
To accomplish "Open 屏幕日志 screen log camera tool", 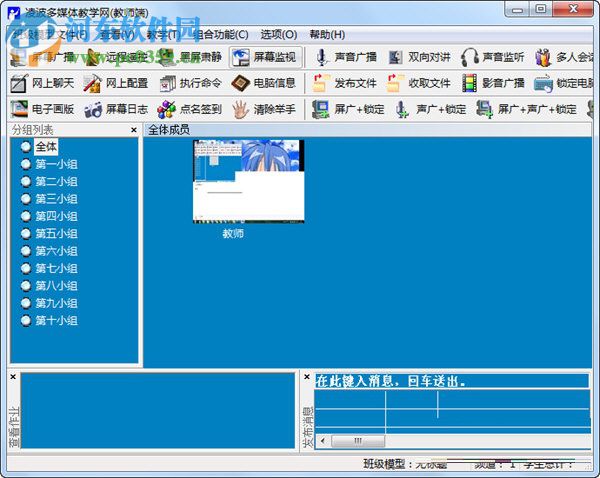I will pos(116,109).
